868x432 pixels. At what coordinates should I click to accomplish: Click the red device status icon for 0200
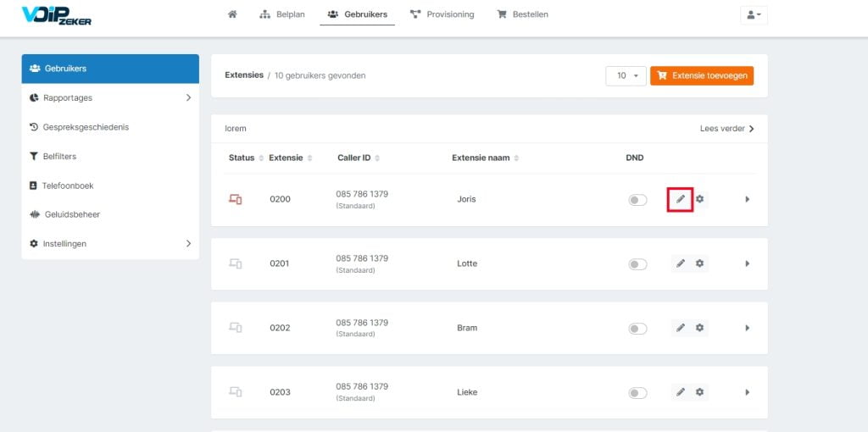click(236, 200)
